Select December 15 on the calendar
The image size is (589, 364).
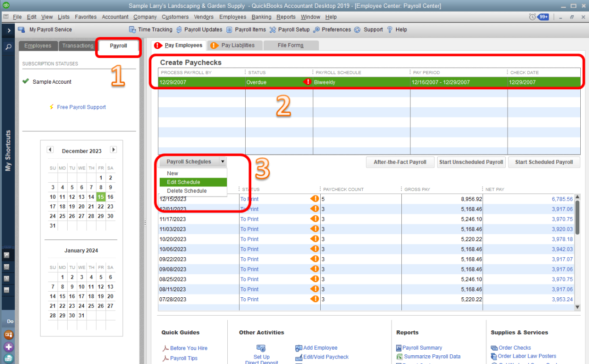101,196
